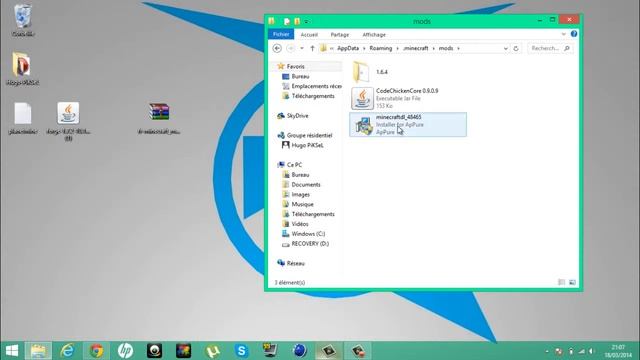Open uTorrent from the taskbar

(x=212, y=351)
